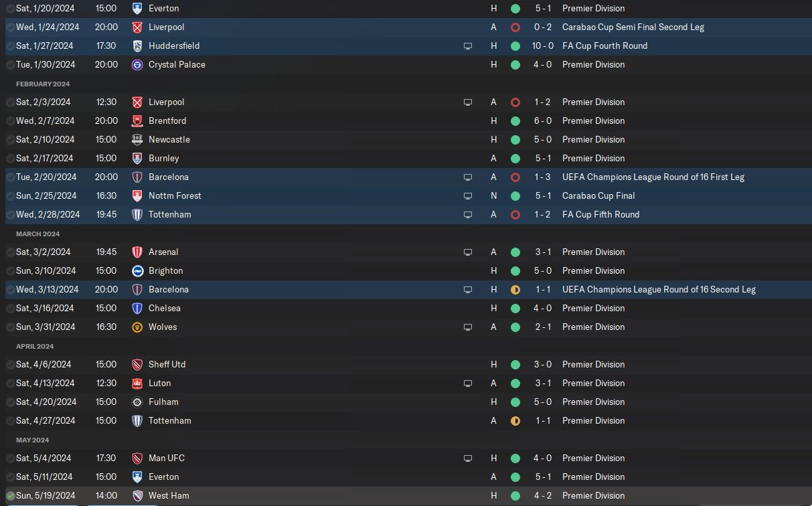Click the Huddersfield club badge icon
812x506 pixels.
(x=137, y=46)
